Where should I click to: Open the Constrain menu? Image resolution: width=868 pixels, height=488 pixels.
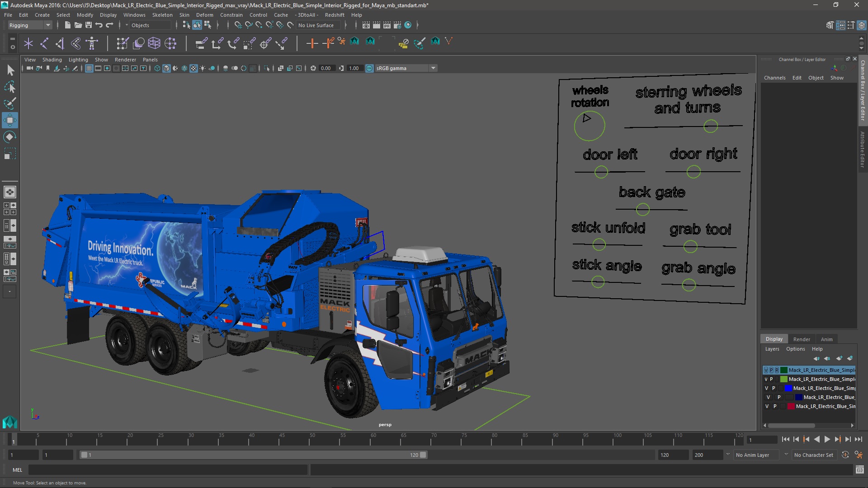[x=231, y=15]
